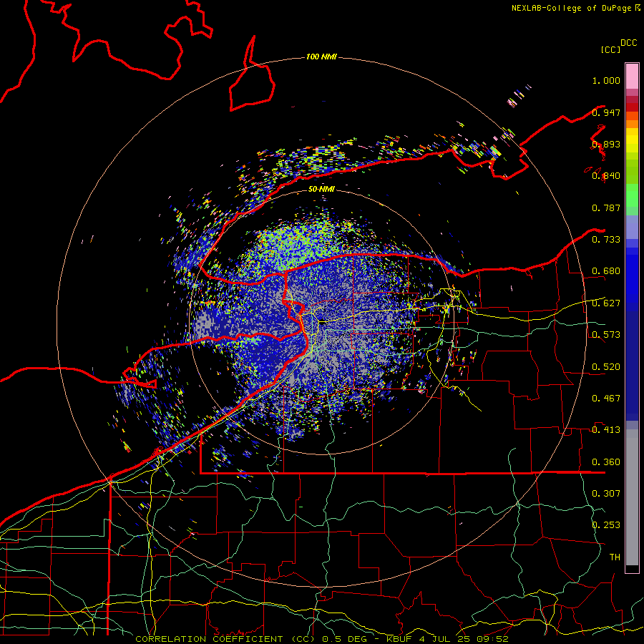Click the 50 NMI range ring label
Image resolution: width=644 pixels, height=644 pixels.
(x=321, y=189)
